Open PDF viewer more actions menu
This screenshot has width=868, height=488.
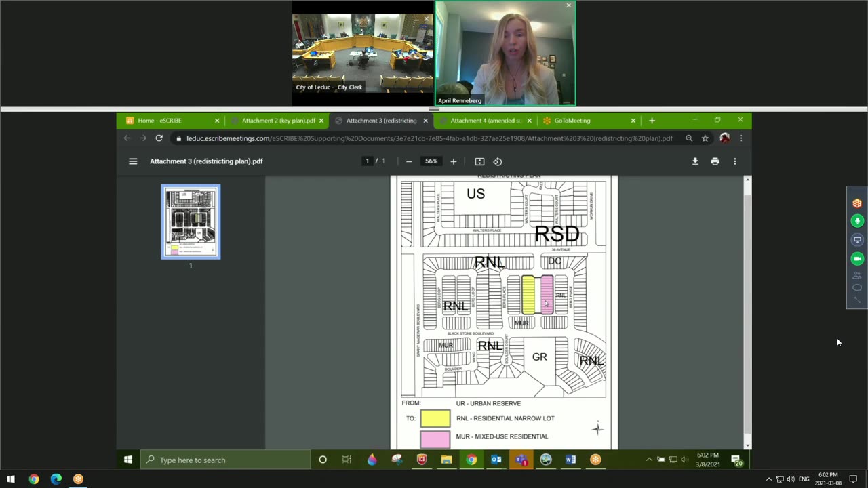[x=734, y=161]
